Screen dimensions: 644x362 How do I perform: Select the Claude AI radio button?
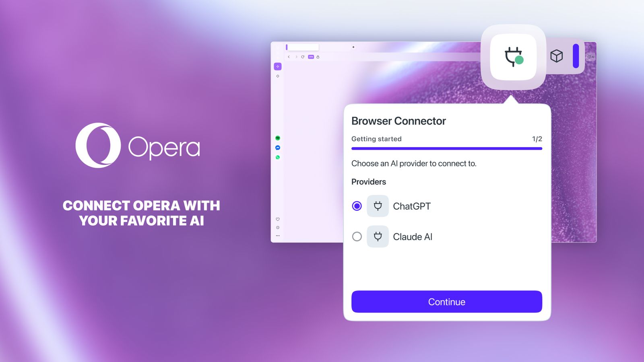[x=357, y=237]
